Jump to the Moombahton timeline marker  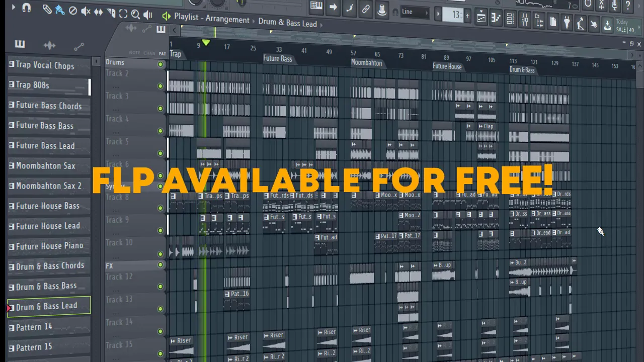coord(366,63)
